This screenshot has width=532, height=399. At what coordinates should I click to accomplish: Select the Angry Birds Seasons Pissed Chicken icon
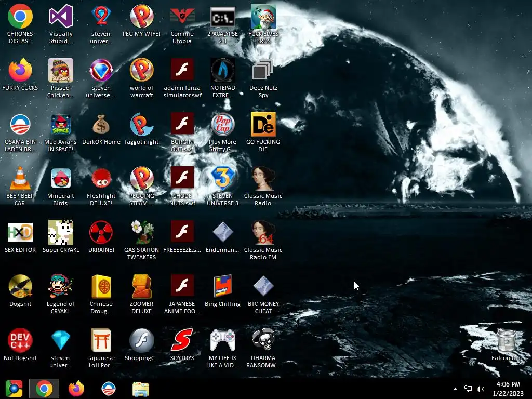click(x=61, y=70)
